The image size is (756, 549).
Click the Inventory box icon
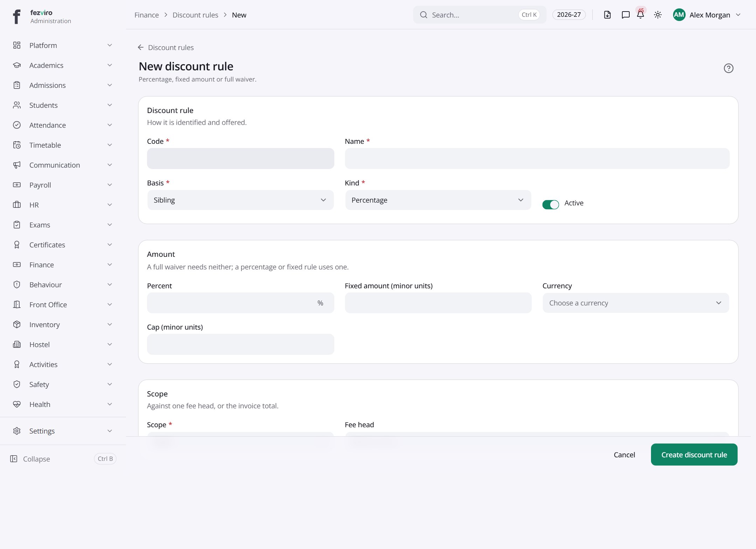[x=17, y=324]
